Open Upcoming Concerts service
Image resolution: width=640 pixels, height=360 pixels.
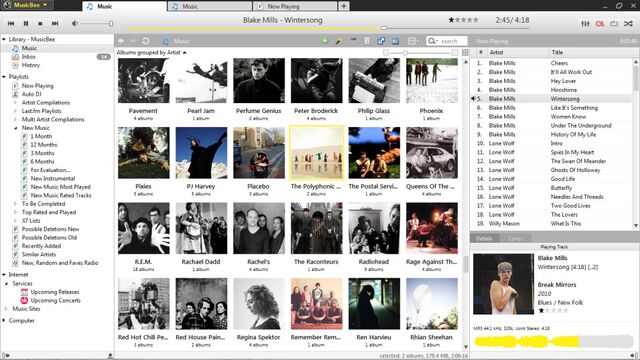coord(56,300)
